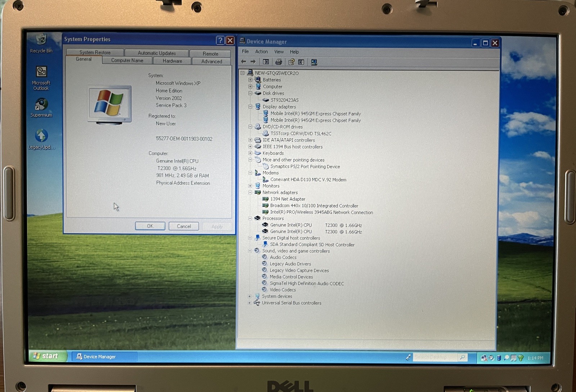Click Device Manager taskbar button
This screenshot has height=392, width=576.
click(104, 357)
